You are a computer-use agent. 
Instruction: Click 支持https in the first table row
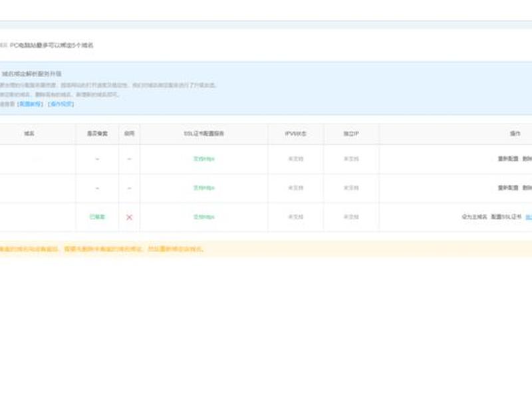coord(204,159)
